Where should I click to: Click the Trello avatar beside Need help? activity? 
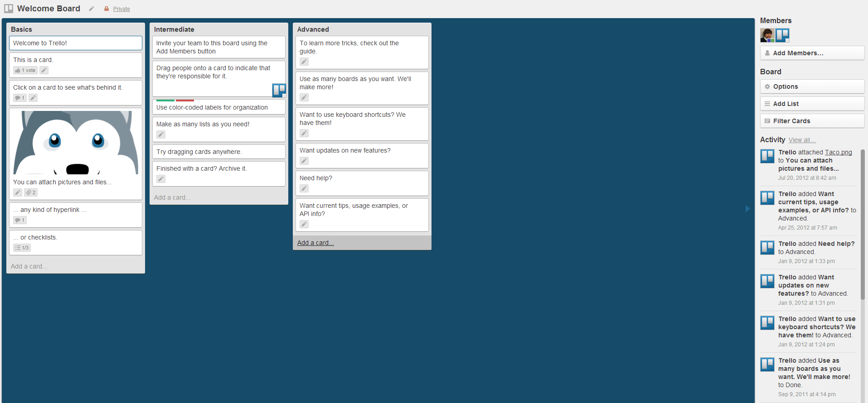point(767,248)
